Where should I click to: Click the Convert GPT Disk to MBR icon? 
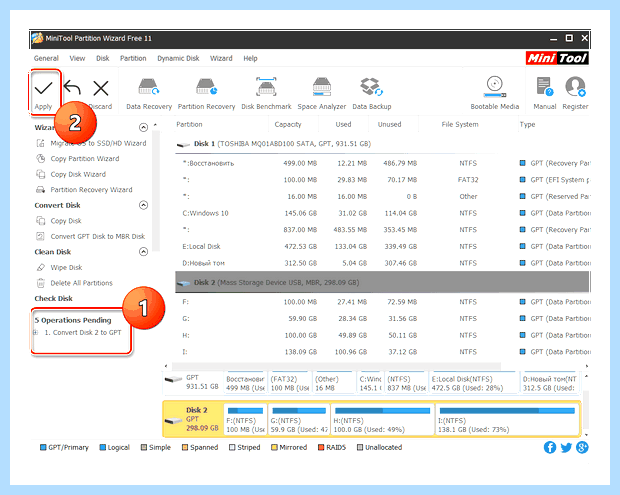point(40,236)
